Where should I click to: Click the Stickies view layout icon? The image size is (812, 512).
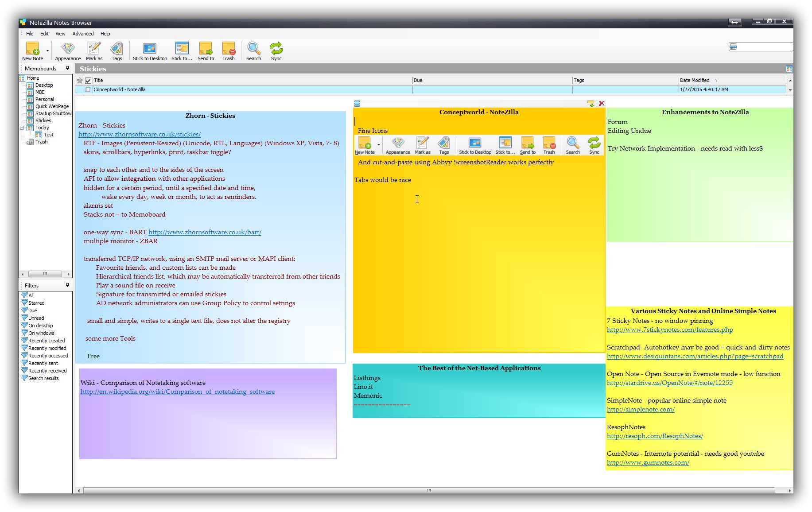tap(789, 69)
